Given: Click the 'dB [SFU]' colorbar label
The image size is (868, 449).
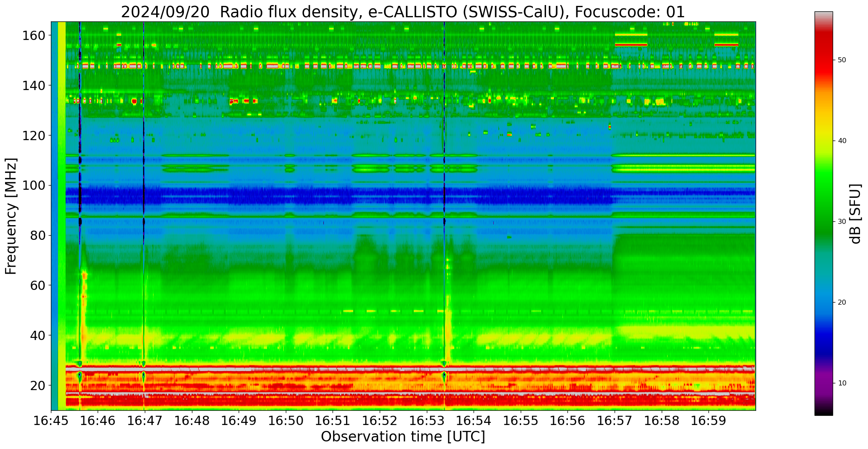Looking at the screenshot, I should point(855,213).
